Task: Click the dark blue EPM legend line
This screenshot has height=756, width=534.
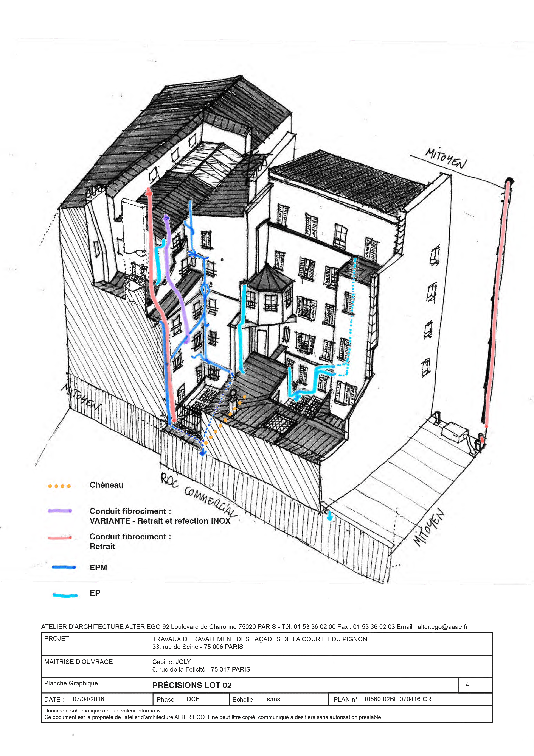Action: [x=64, y=567]
